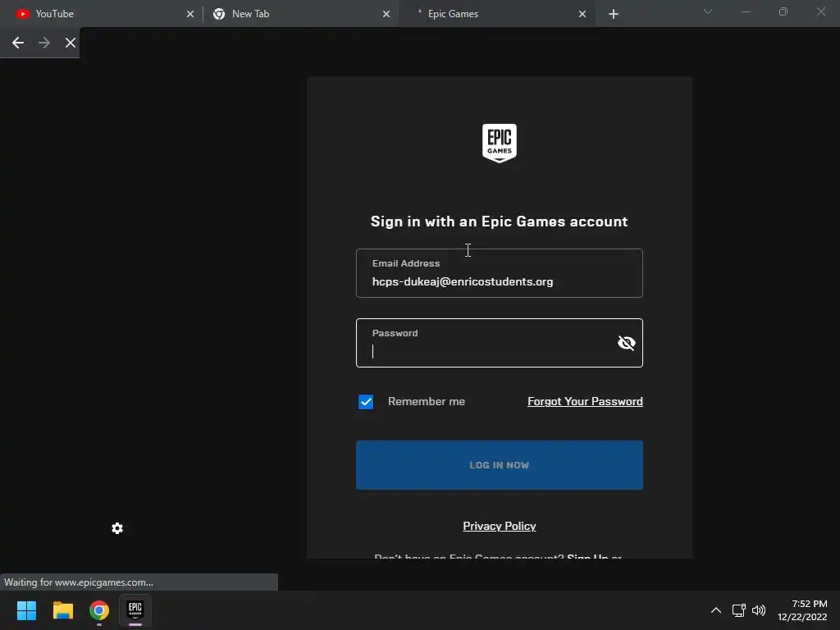Focus the Password input field
This screenshot has width=840, height=630.
[x=500, y=343]
